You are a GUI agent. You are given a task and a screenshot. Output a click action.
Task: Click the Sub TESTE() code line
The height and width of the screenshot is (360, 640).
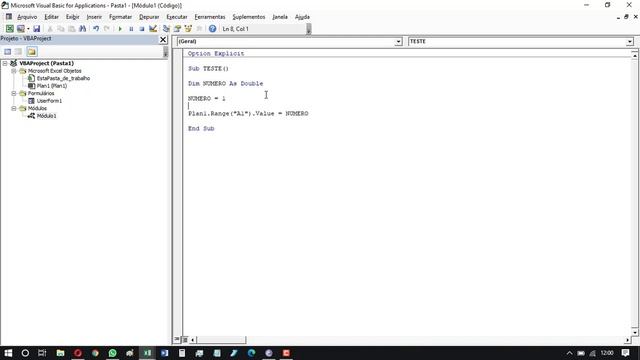tap(208, 69)
